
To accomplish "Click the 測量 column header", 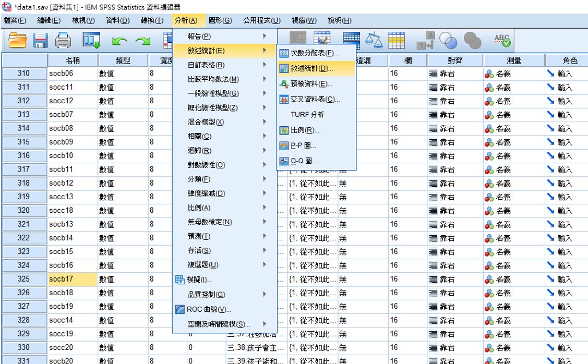I will pyautogui.click(x=513, y=60).
